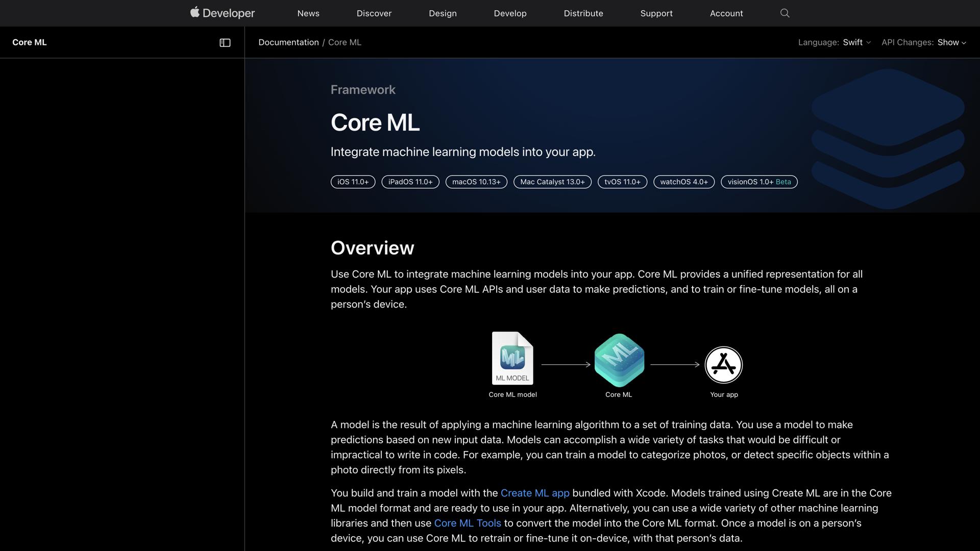The width and height of the screenshot is (980, 551).
Task: Select the iOS 11.0+ platform badge
Action: [353, 182]
